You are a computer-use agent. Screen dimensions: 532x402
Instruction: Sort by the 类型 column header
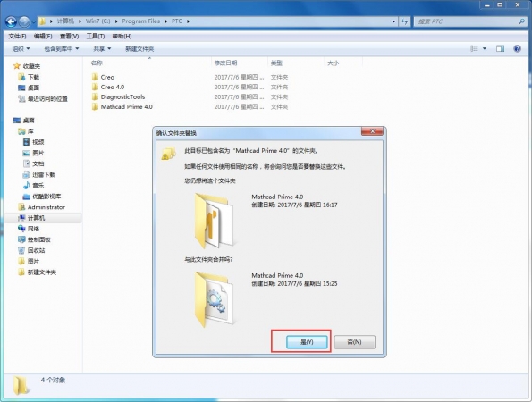pos(276,63)
